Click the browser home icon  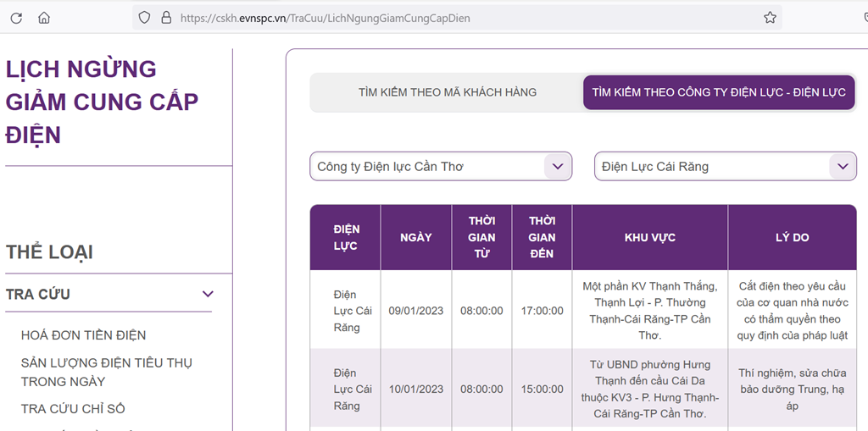click(x=44, y=18)
